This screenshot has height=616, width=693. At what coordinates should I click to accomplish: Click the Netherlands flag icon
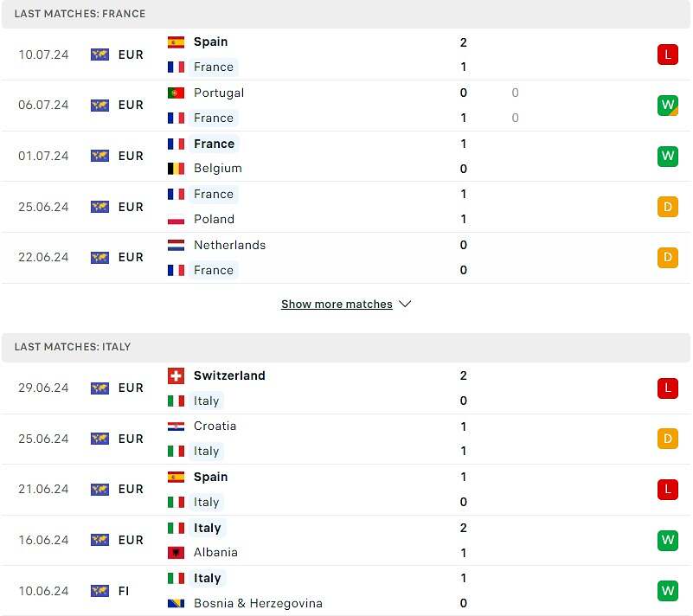click(x=176, y=245)
